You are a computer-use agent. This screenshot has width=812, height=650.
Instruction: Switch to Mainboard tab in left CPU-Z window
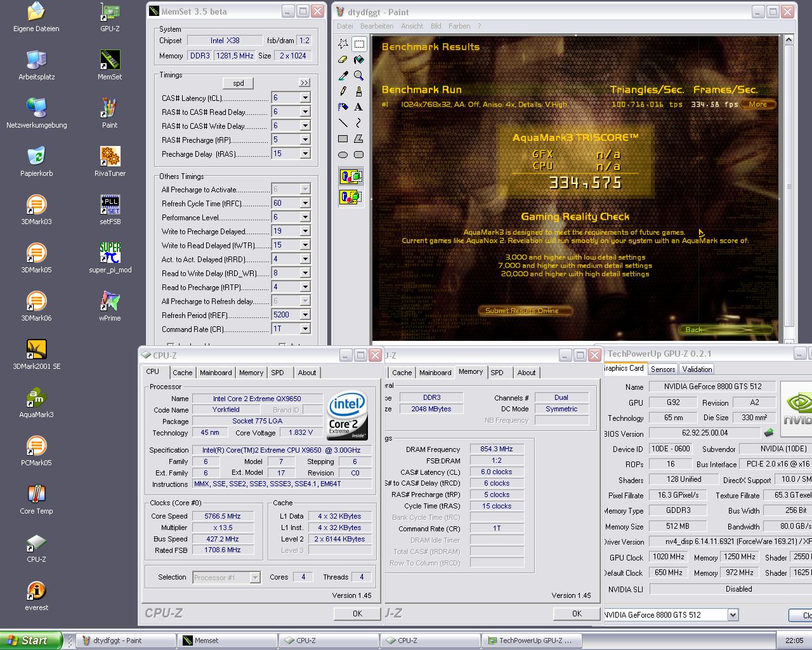(x=216, y=373)
